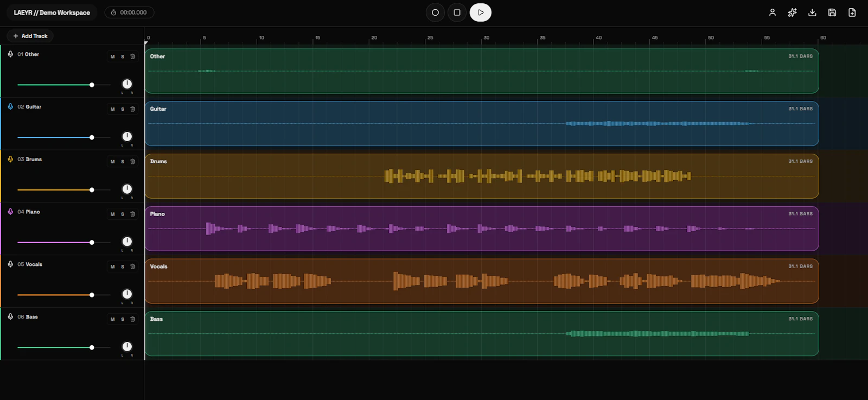This screenshot has height=400, width=868.
Task: Save project with the floppy disk icon
Action: click(x=832, y=12)
